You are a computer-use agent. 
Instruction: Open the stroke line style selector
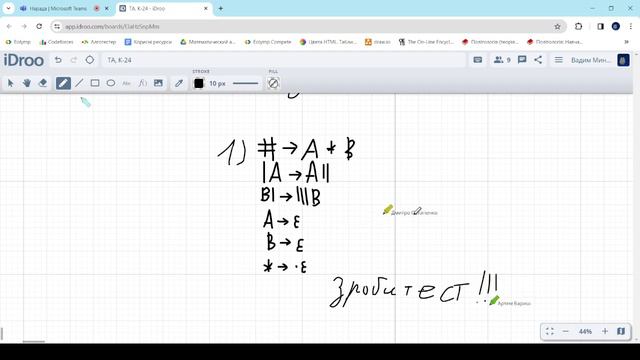245,83
